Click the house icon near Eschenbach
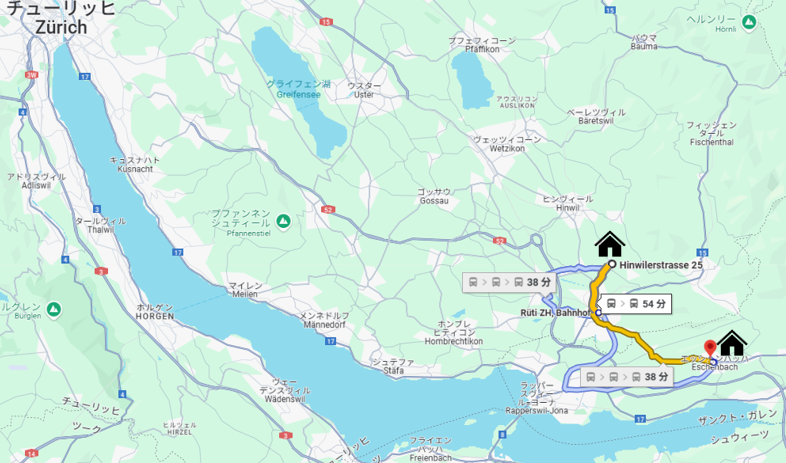786x463 pixels. [732, 343]
